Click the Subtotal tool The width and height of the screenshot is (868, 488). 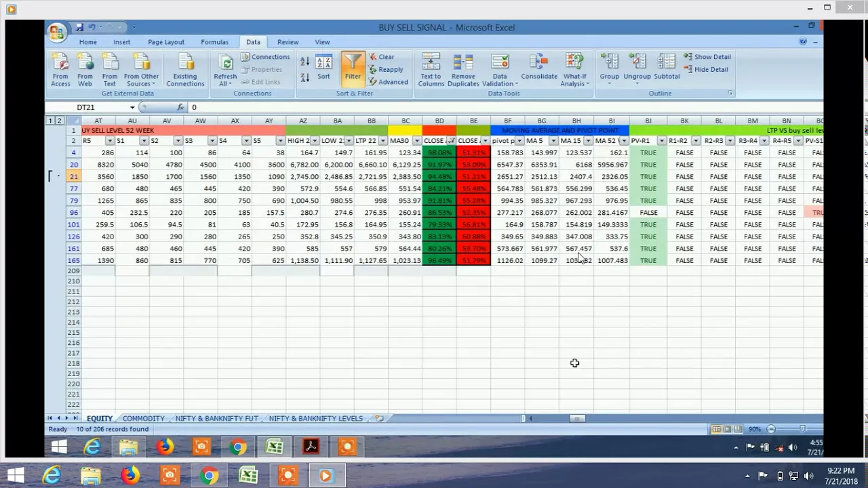pos(667,68)
